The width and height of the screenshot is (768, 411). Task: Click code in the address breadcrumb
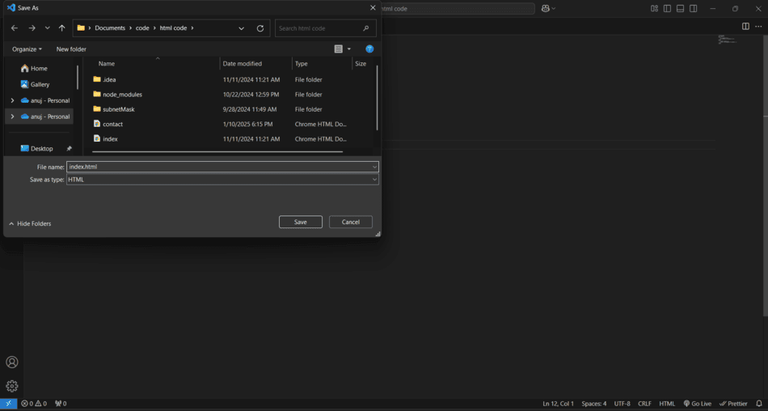pyautogui.click(x=143, y=28)
